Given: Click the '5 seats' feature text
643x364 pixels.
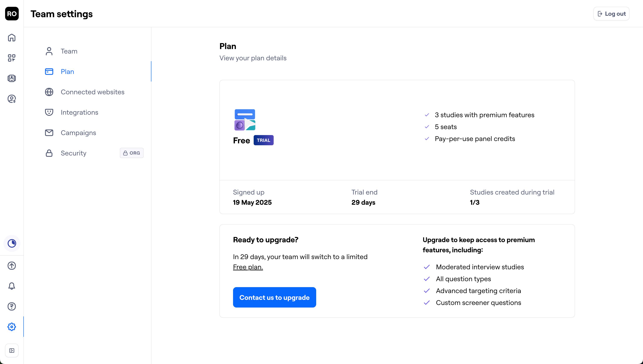Looking at the screenshot, I should [x=445, y=127].
